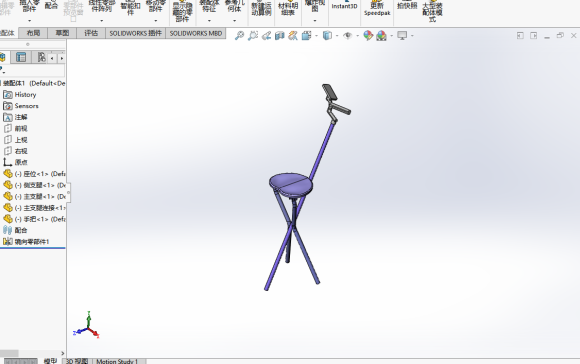Image resolution: width=580 pixels, height=364 pixels.
Task: Open the Apply Scene dropdown arrow
Action: [392, 36]
